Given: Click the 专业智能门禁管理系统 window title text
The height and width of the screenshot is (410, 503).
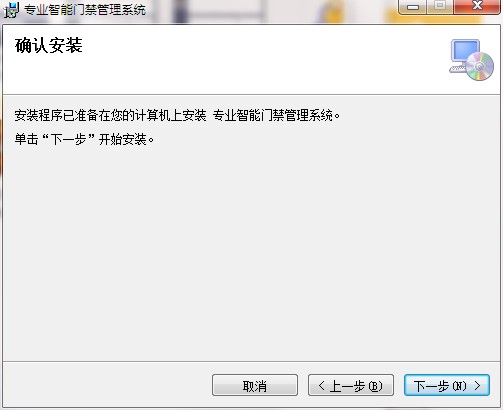Looking at the screenshot, I should point(85,10).
